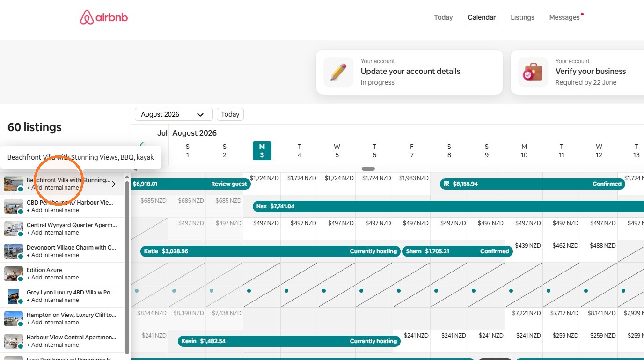Open Hampton on View listing thumbnail
This screenshot has width=644, height=360.
14,319
